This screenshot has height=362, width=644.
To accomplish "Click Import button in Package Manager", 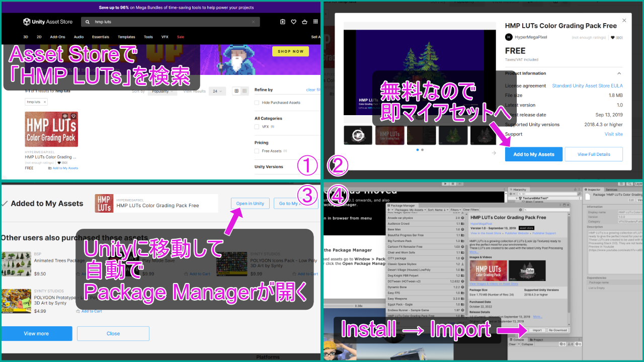I will click(x=537, y=330).
